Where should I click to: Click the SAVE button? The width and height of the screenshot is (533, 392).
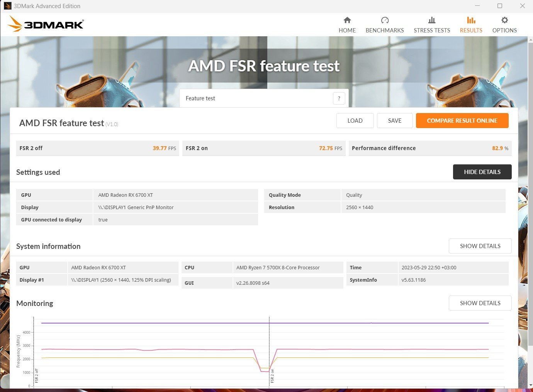395,120
